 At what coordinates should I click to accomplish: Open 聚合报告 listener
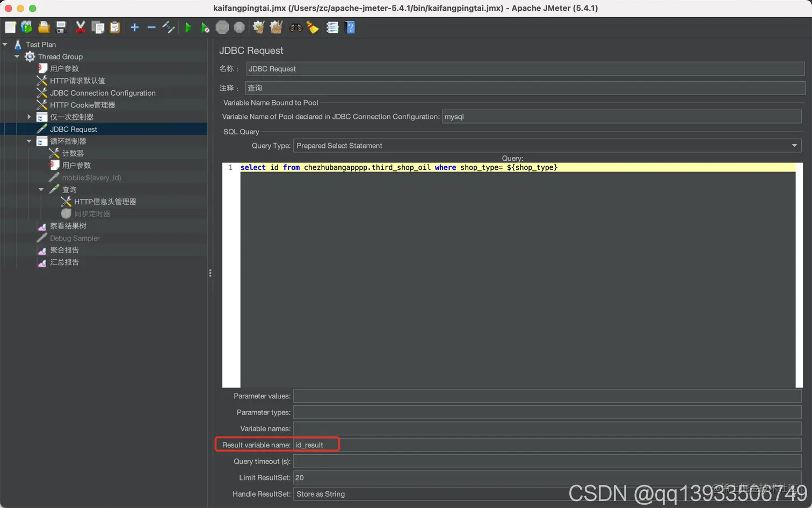(x=64, y=250)
